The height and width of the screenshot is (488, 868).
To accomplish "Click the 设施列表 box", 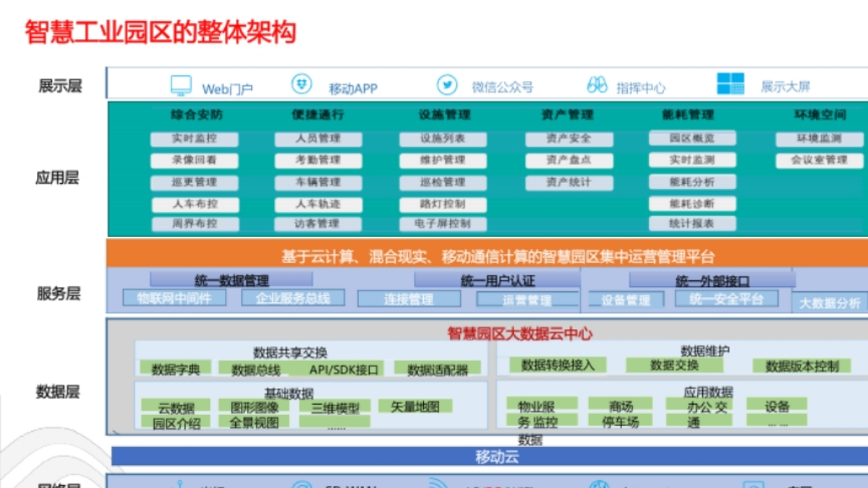I will (443, 139).
